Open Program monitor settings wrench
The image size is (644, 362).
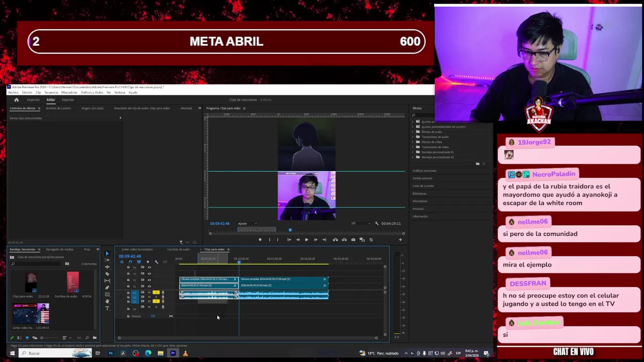[376, 223]
